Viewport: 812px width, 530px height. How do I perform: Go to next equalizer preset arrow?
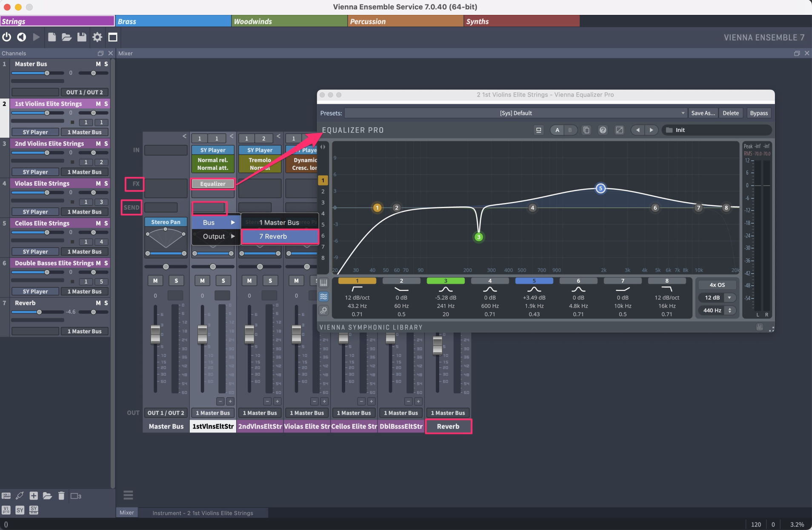[x=651, y=130]
